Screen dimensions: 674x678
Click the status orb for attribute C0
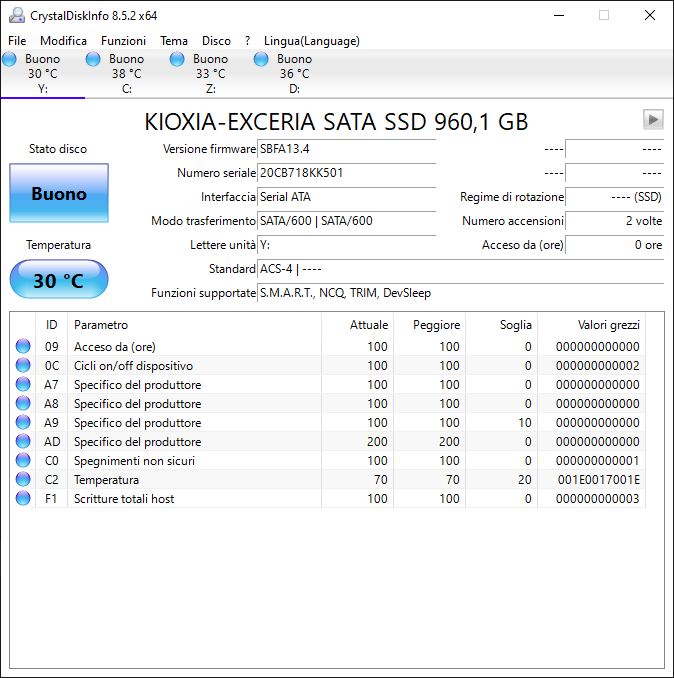point(23,460)
